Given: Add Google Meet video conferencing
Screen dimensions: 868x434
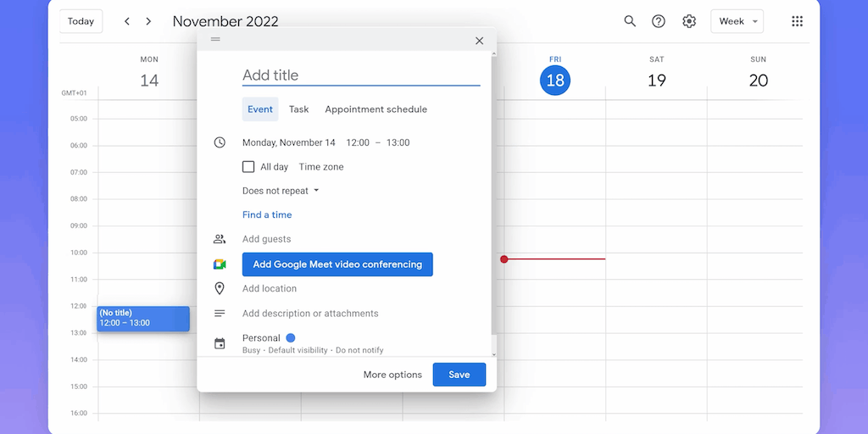Looking at the screenshot, I should 337,264.
